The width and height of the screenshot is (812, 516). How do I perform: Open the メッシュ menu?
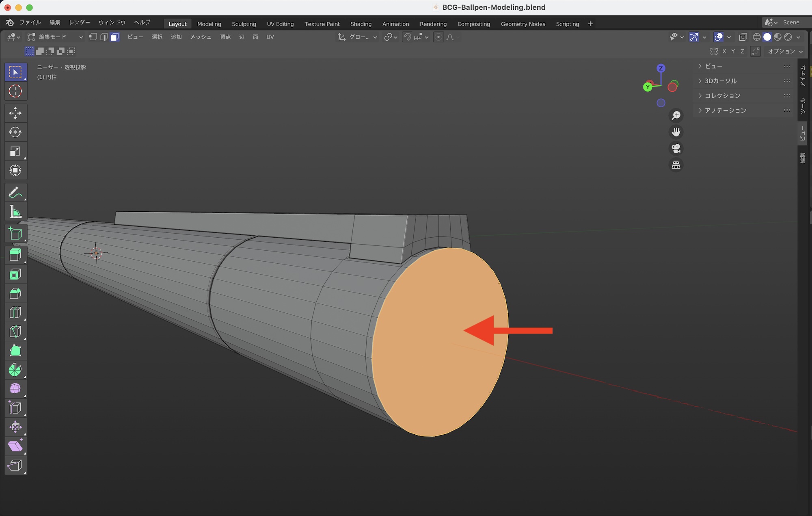[x=201, y=37]
